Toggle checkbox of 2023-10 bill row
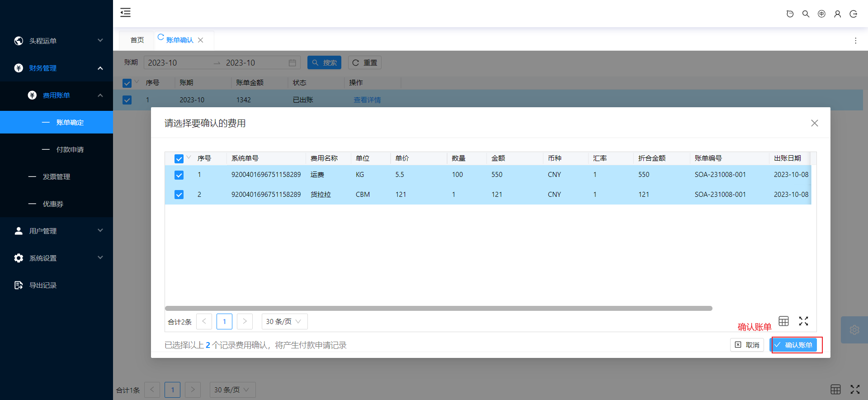 (127, 100)
